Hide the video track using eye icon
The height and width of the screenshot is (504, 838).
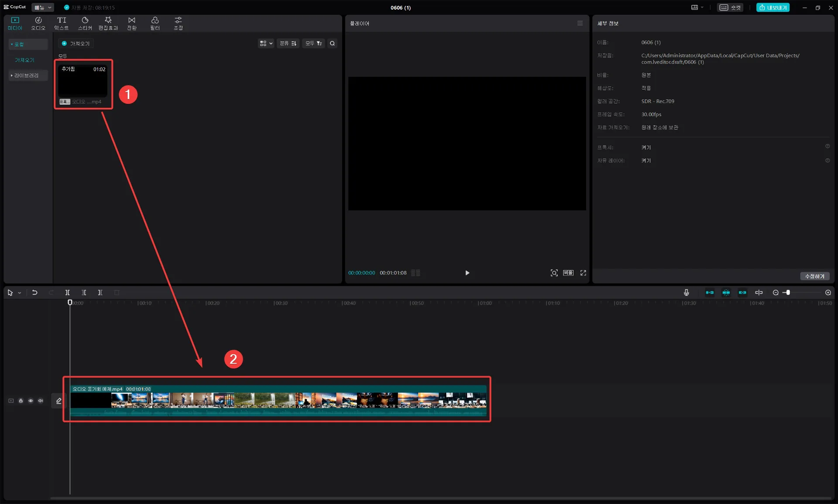pyautogui.click(x=31, y=401)
